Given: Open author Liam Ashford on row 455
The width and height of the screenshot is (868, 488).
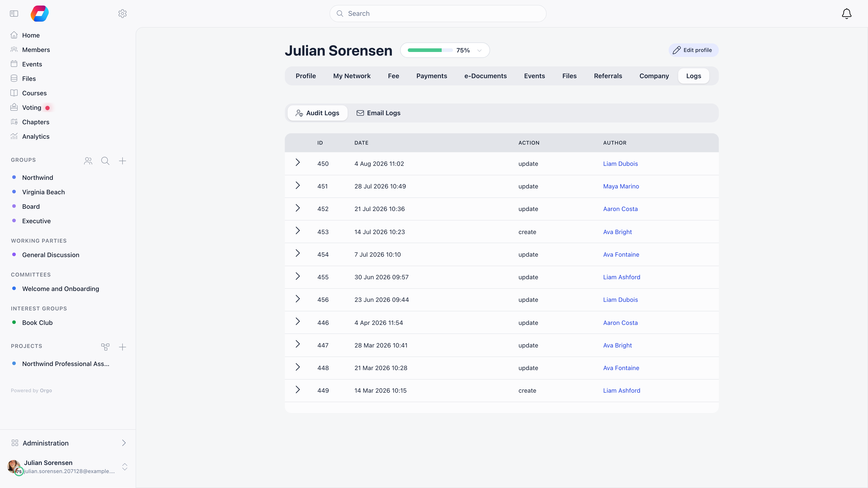Looking at the screenshot, I should (622, 277).
